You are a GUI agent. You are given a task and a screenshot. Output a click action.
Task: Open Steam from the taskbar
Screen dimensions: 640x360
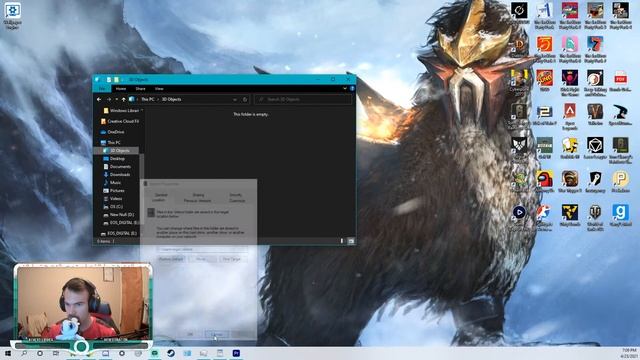pos(171,353)
